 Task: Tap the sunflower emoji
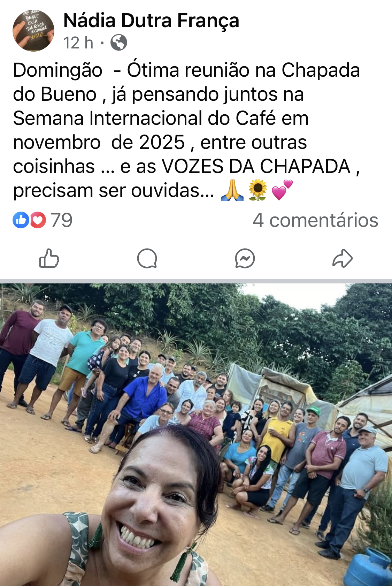coord(258,190)
